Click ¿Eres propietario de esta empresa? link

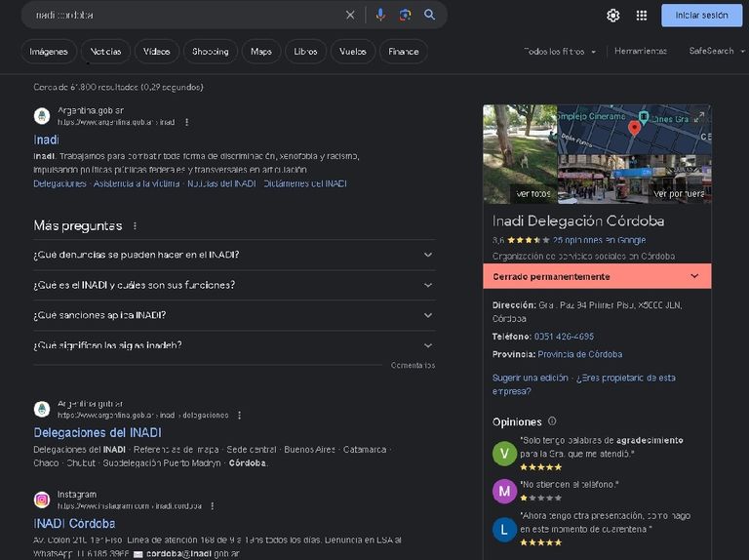click(584, 384)
